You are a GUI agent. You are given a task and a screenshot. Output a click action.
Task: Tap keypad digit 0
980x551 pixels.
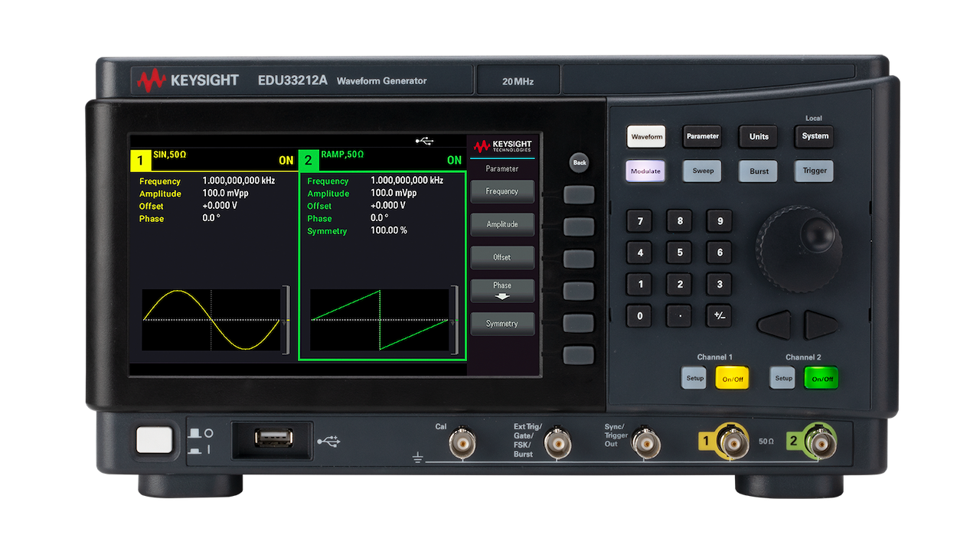coord(640,315)
